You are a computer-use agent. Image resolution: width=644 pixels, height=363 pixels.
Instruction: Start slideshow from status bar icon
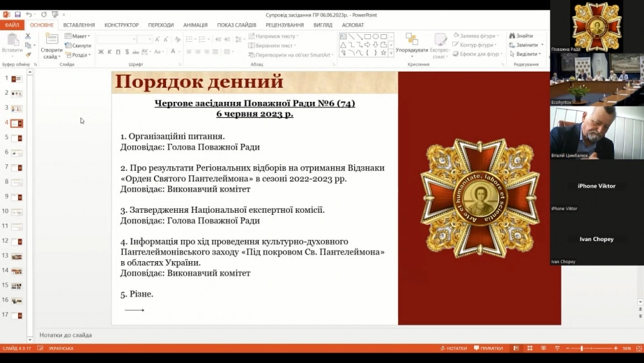(x=557, y=348)
